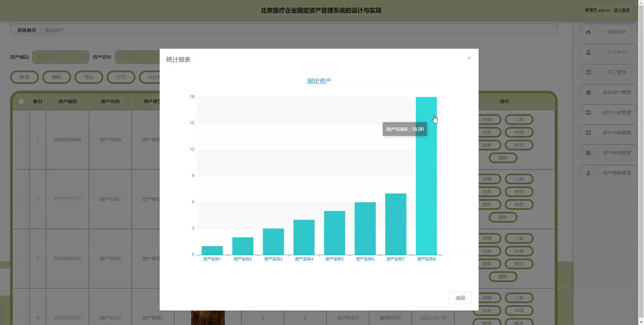Click the grid icon beside 资产入库管理
Viewport: 644px width, 325px height.
coord(588,113)
